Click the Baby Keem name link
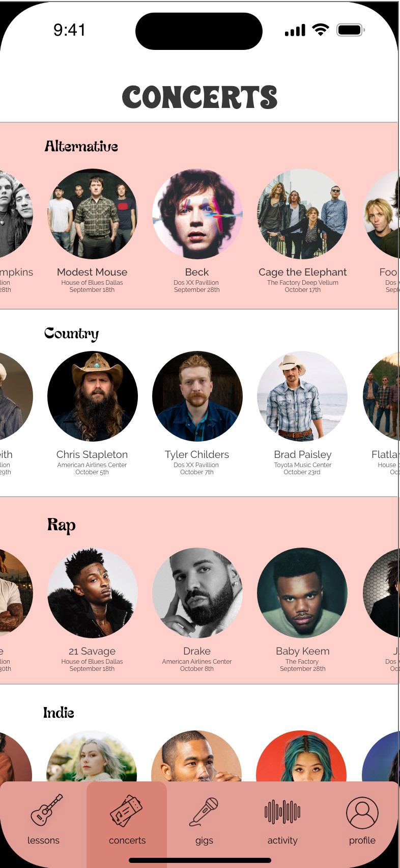Screen dimensions: 400x868 pyautogui.click(x=303, y=651)
